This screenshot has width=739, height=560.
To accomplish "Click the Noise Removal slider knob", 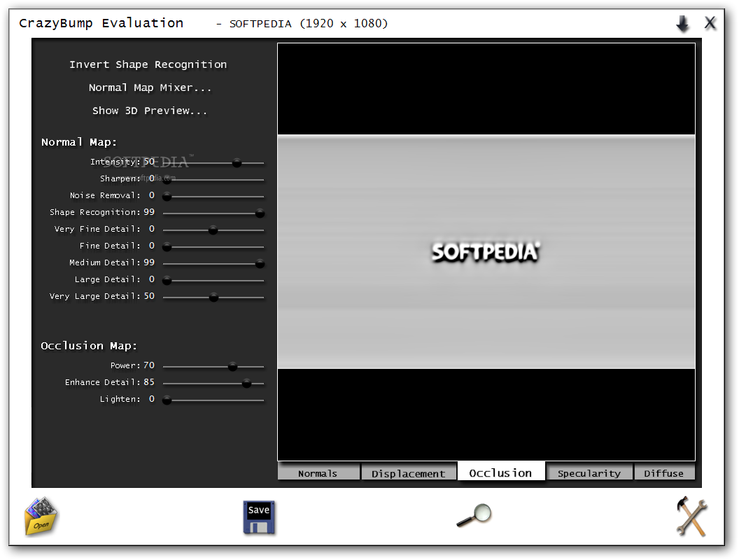I will coord(167,197).
